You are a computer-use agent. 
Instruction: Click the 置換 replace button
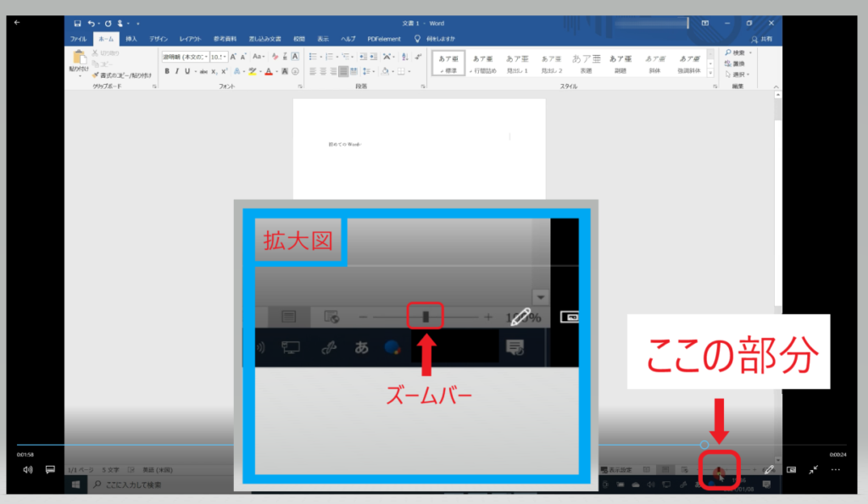pos(737,64)
